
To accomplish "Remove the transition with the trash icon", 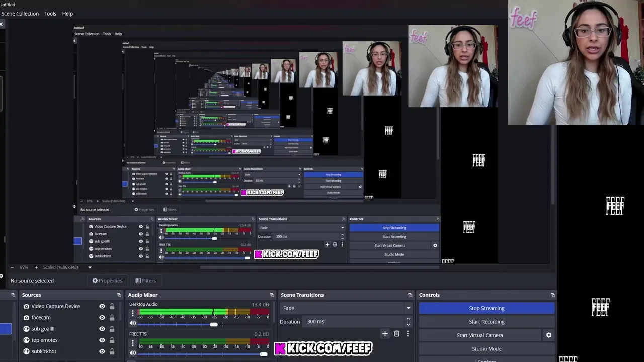I will (x=396, y=333).
